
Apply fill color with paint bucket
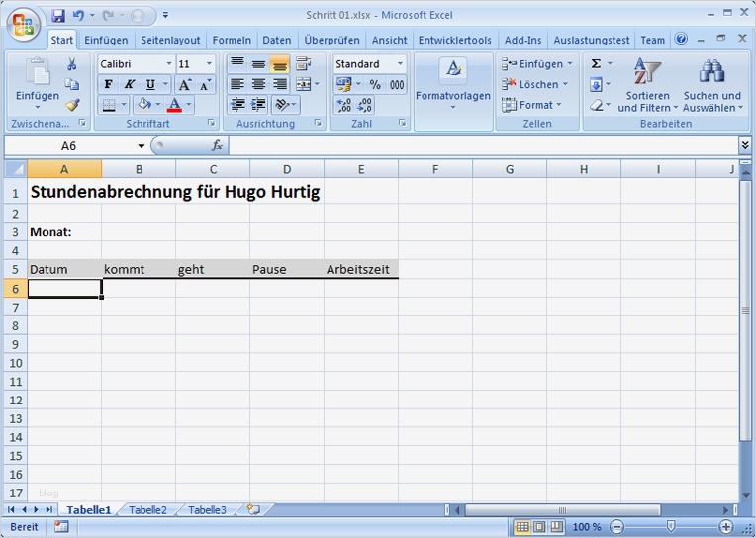(x=143, y=105)
